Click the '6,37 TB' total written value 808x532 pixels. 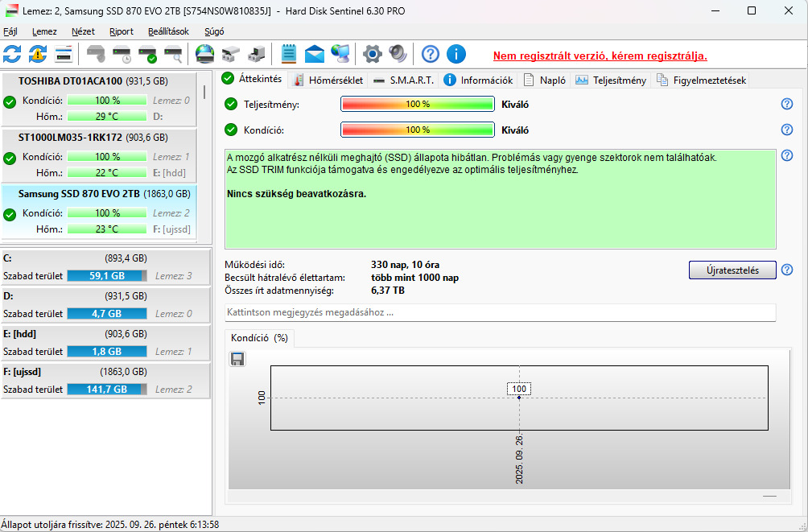pos(388,291)
